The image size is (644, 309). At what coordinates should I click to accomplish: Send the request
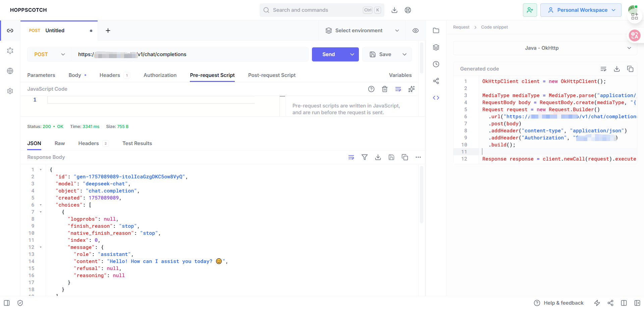328,54
